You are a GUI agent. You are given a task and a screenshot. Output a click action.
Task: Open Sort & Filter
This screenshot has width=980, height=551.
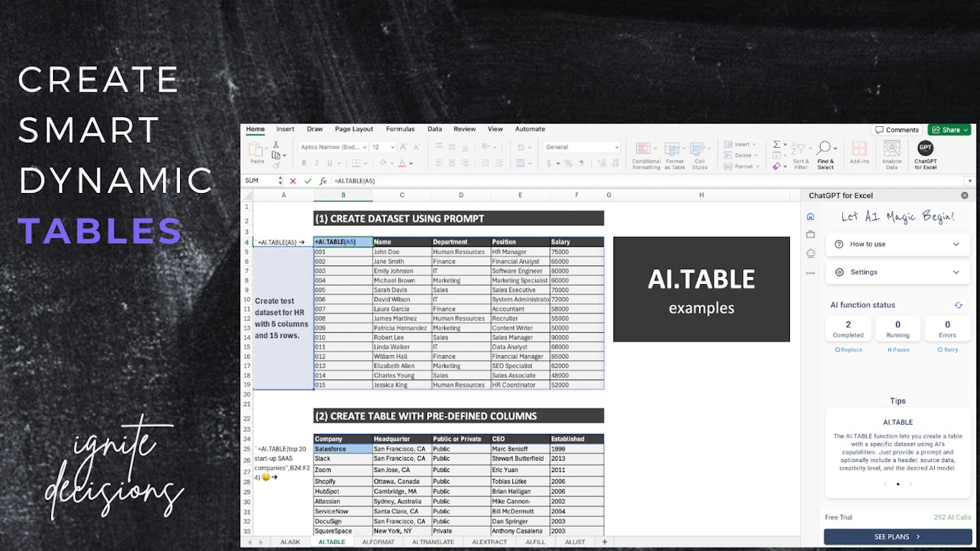click(x=801, y=155)
